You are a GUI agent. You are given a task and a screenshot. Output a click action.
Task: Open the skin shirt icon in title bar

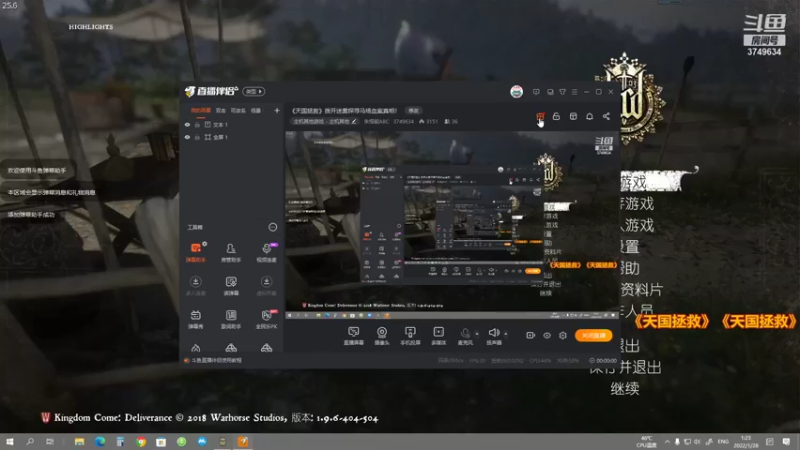coord(562,92)
